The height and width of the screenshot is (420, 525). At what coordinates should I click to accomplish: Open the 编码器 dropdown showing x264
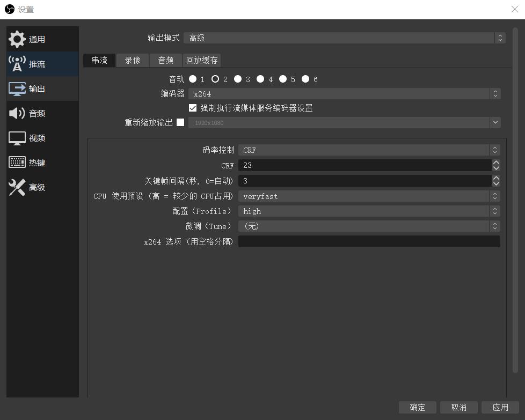345,94
